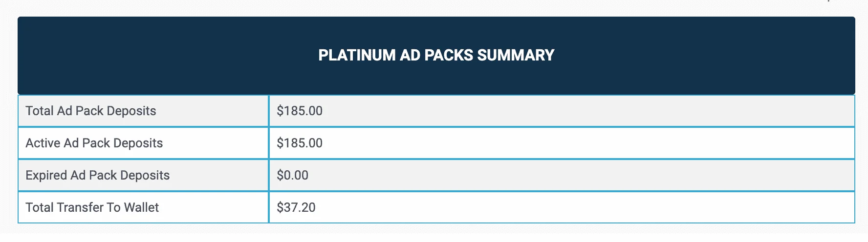Click the $185.00 Total Ad Pack Deposits value
This screenshot has width=868, height=242.
[x=300, y=111]
